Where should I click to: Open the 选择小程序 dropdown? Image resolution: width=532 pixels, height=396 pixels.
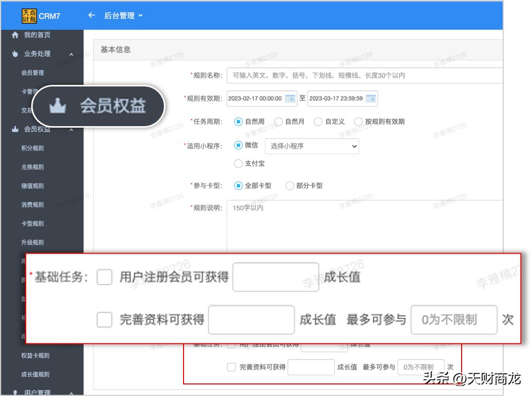(312, 146)
